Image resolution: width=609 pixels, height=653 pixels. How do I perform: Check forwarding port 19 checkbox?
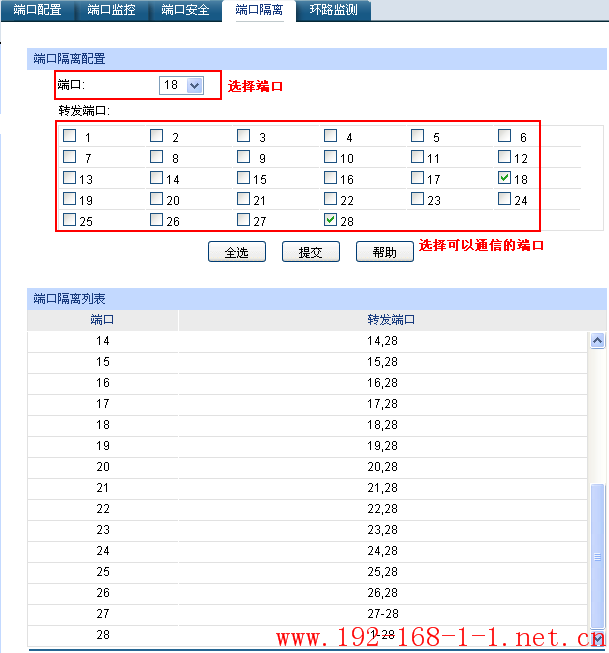(x=70, y=198)
